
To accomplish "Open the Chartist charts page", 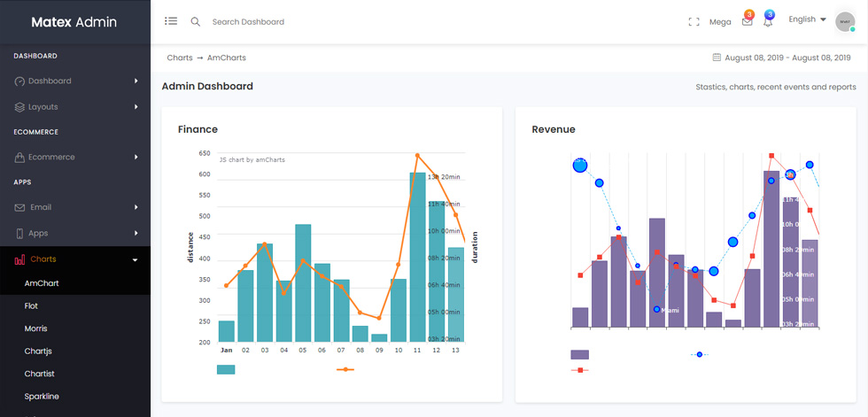I will 39,374.
